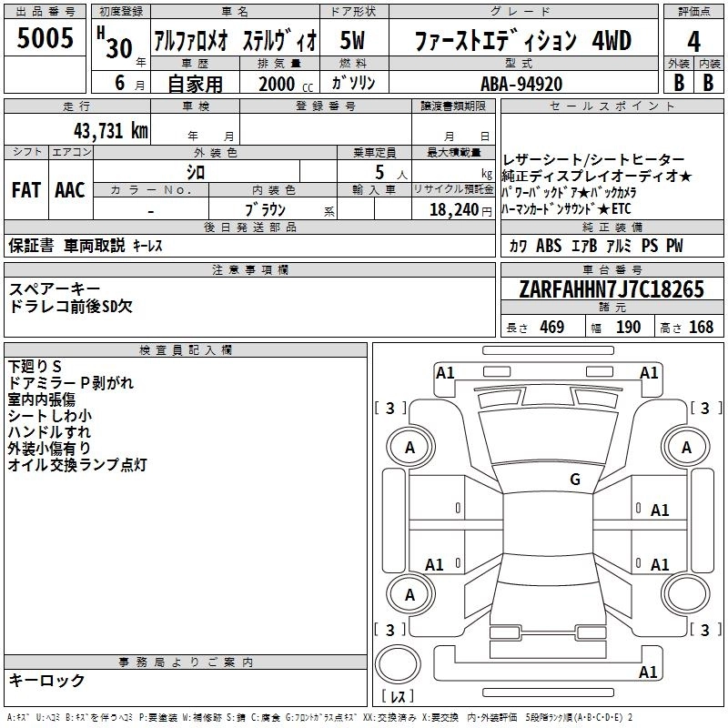This screenshot has width=728, height=728.
Task: Select the length value 469
Action: (x=551, y=327)
